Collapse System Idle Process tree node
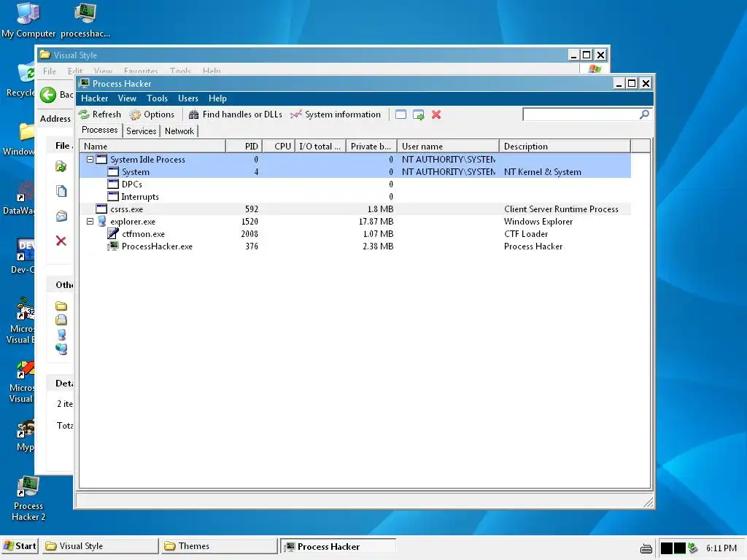This screenshot has width=747, height=560. [x=90, y=160]
